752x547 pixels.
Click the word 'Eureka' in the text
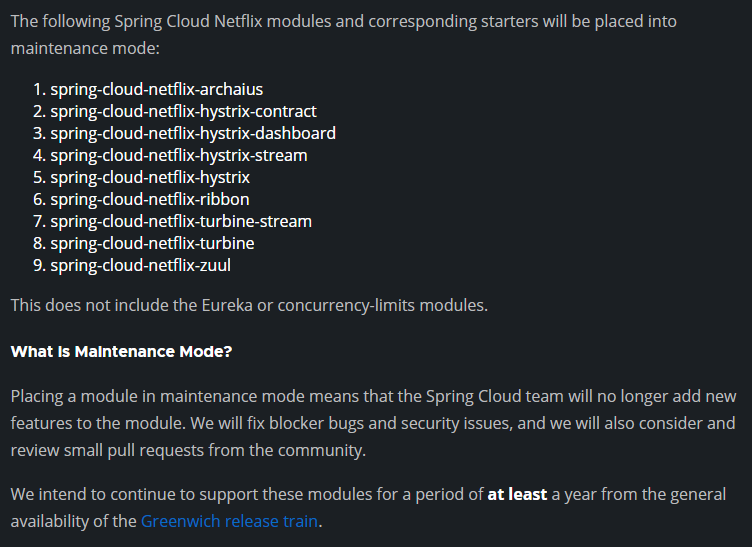pos(227,305)
